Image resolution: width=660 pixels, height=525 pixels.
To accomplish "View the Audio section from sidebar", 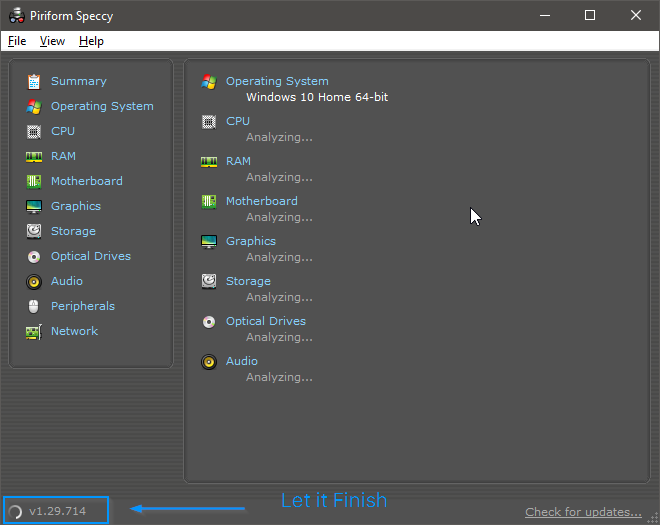I will coord(67,281).
